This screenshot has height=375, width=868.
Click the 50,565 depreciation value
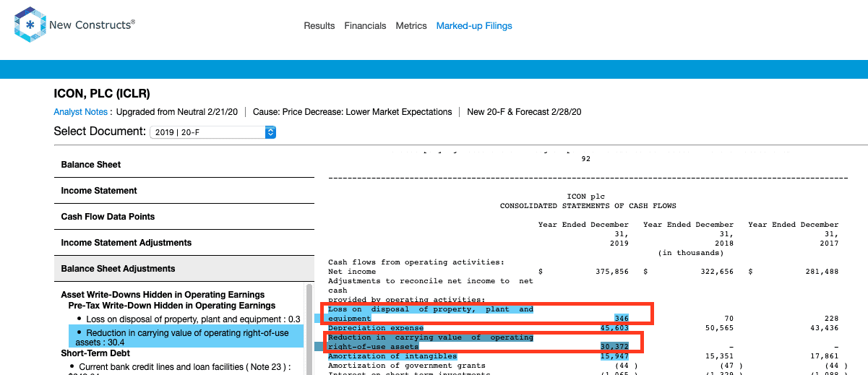point(719,328)
